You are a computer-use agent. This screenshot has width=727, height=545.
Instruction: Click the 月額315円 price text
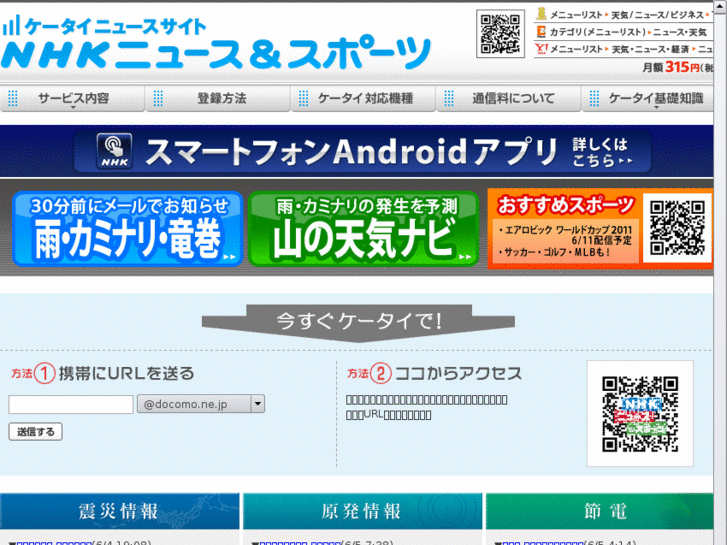coord(677,67)
